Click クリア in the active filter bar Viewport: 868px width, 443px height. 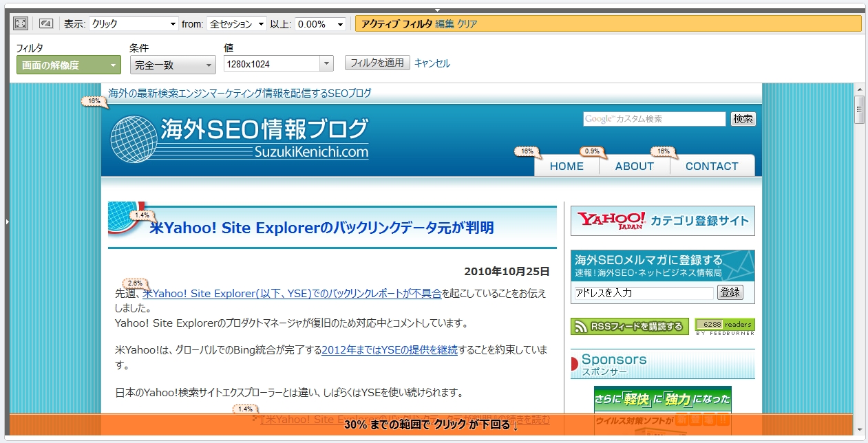click(467, 24)
